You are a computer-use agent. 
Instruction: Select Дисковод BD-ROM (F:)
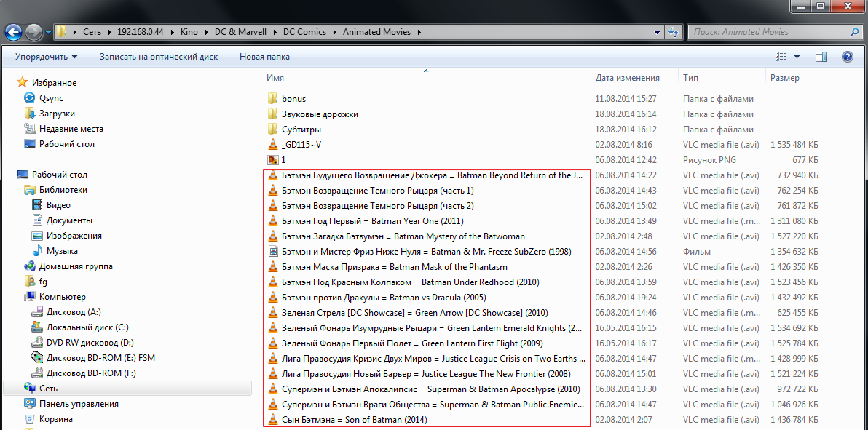click(91, 373)
